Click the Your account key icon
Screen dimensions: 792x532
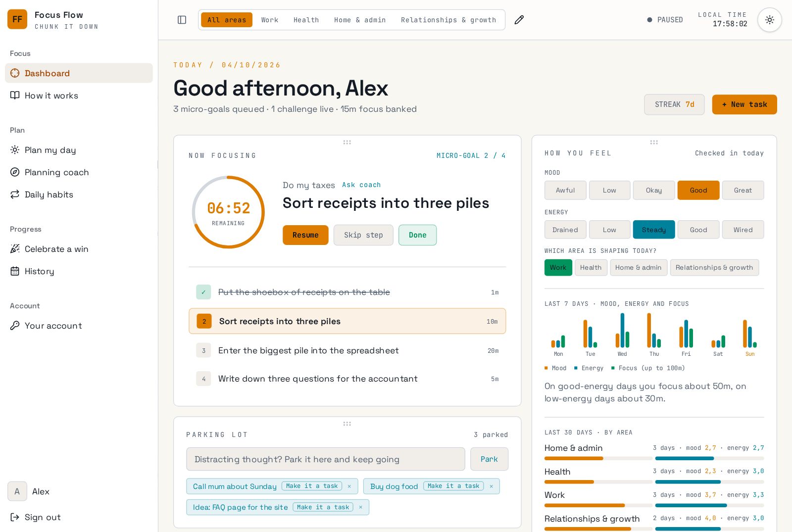(15, 326)
